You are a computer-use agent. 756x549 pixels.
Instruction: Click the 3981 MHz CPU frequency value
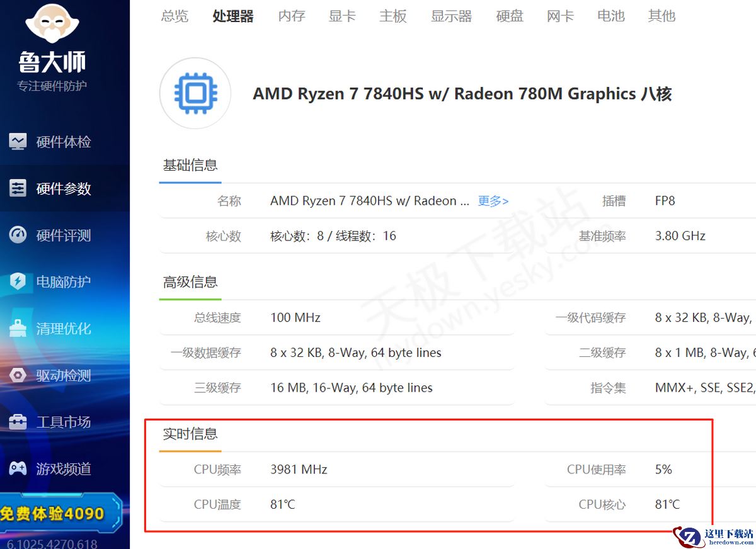coord(299,470)
